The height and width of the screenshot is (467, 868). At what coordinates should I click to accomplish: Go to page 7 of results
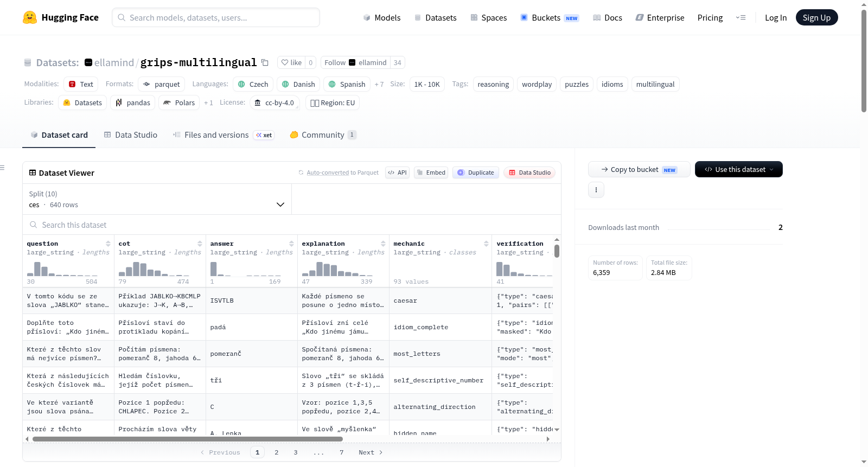click(x=342, y=452)
